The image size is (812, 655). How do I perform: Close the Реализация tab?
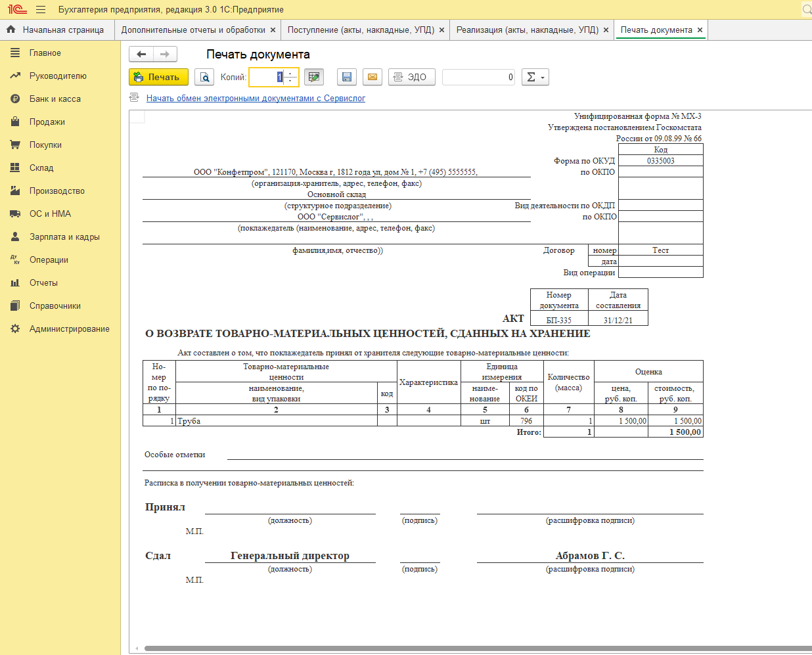(x=606, y=30)
